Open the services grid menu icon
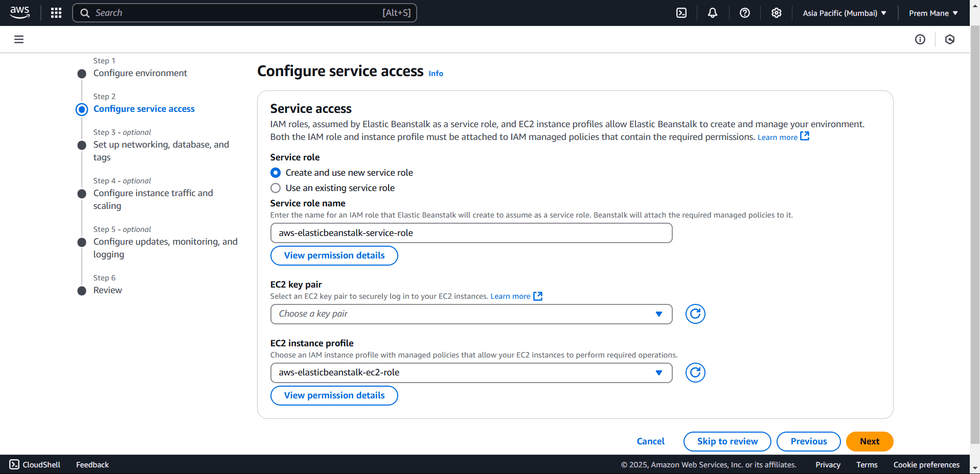980x474 pixels. [56, 13]
